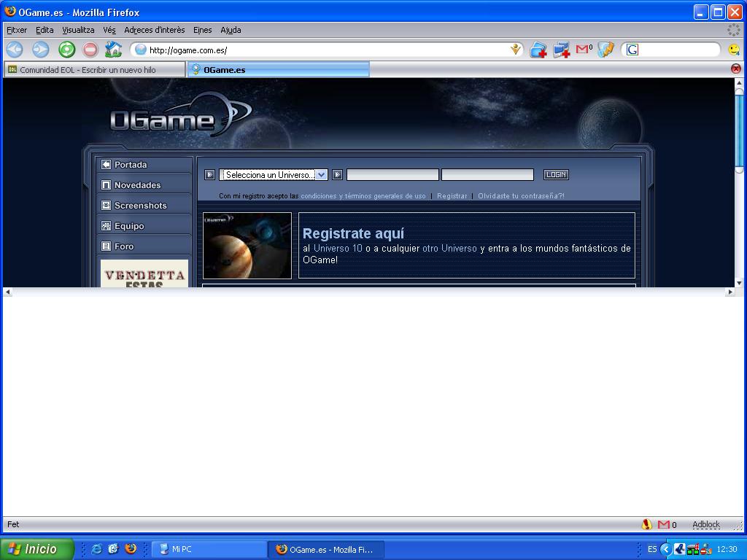Click the yellow warning icon in status bar
747x560 pixels.
(x=646, y=524)
